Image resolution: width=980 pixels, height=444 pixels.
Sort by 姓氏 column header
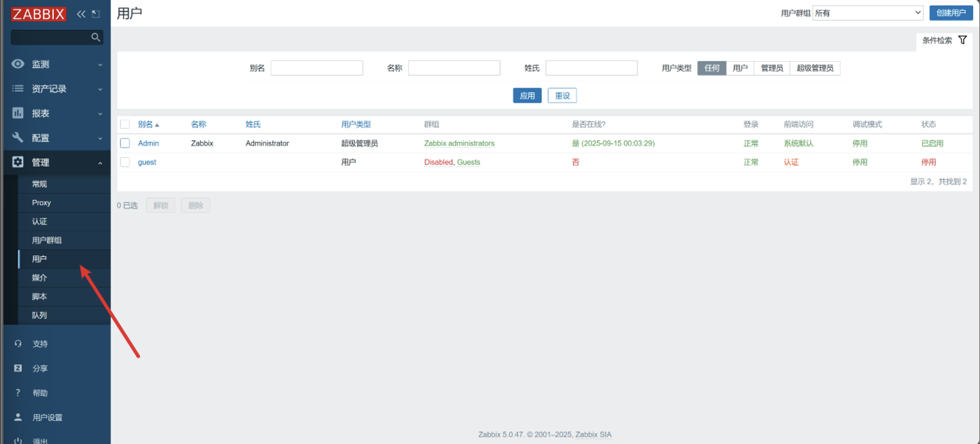coord(253,124)
